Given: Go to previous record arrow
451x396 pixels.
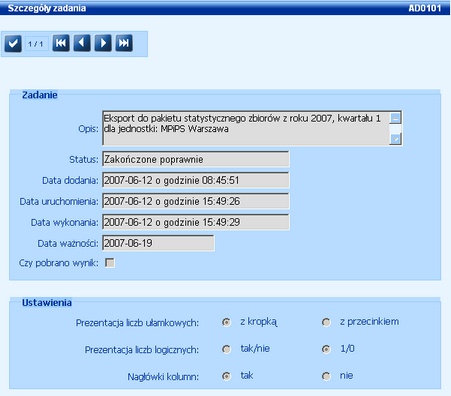Looking at the screenshot, I should [82, 43].
